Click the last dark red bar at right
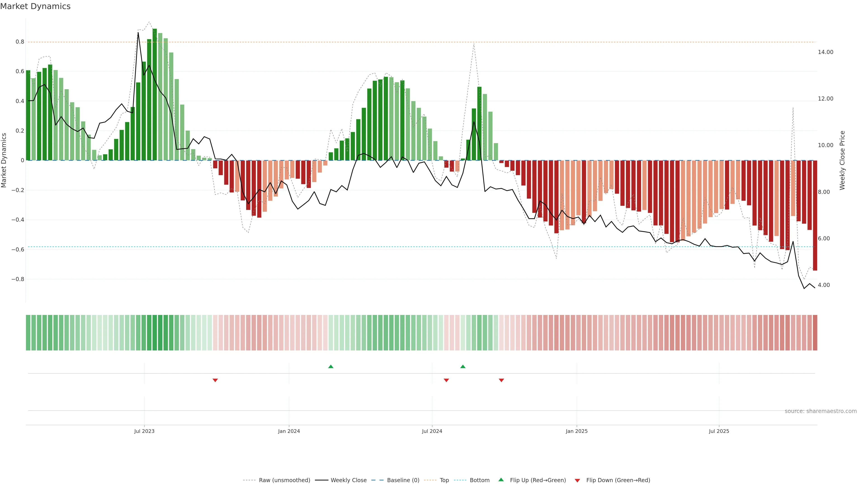 pos(815,216)
